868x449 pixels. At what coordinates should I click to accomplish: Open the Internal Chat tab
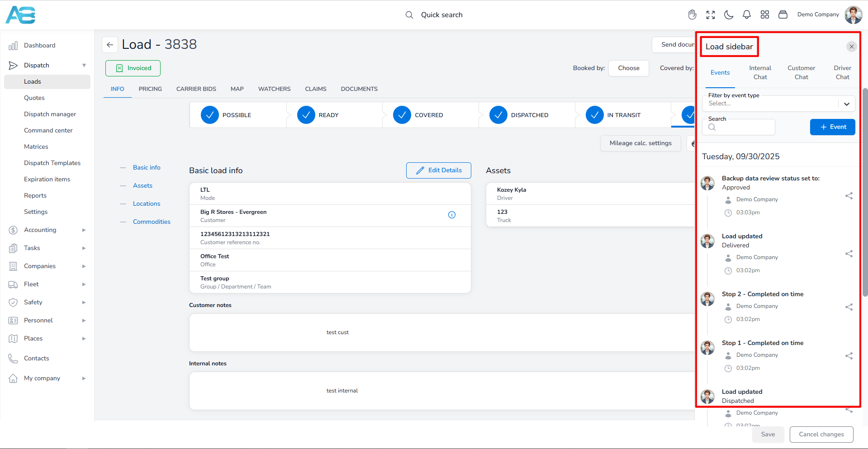pyautogui.click(x=760, y=73)
